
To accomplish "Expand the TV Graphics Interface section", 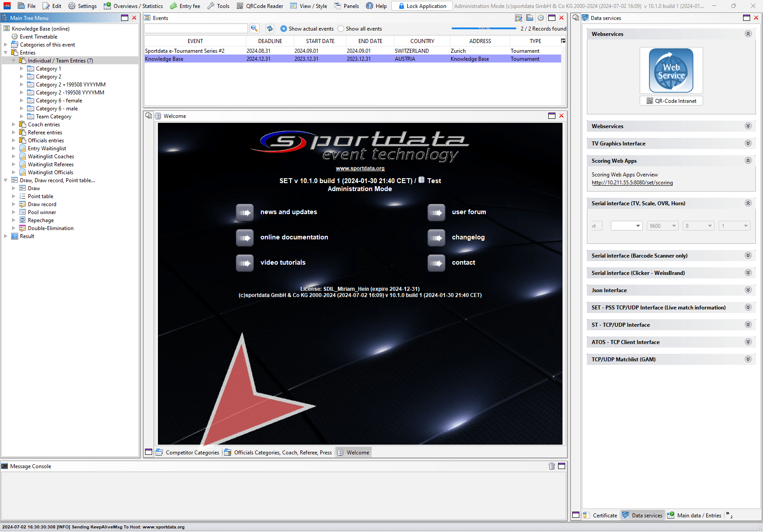I will point(748,143).
